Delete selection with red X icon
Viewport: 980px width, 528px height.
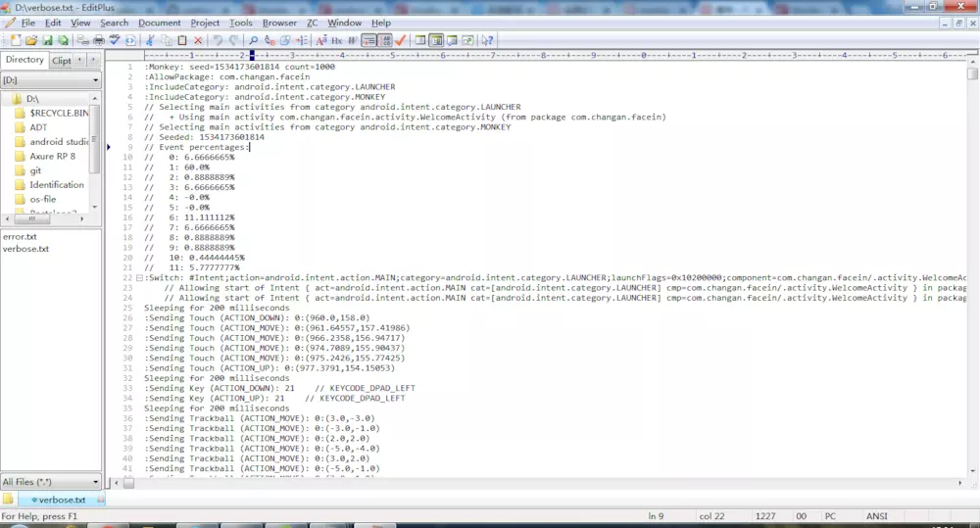198,40
